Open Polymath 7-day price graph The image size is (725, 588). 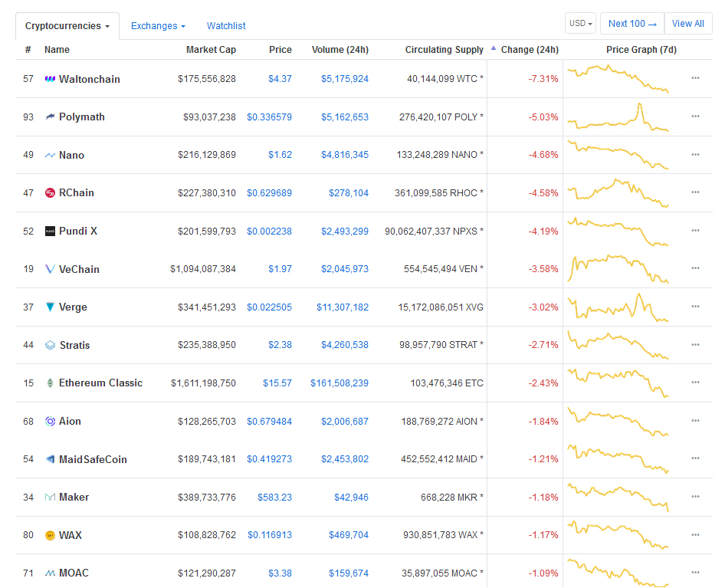click(x=618, y=117)
